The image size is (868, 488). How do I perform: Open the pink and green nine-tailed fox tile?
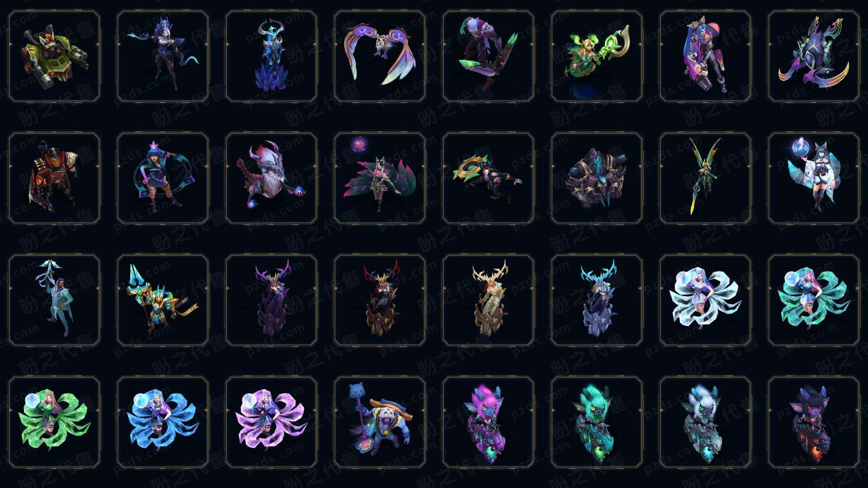[x=380, y=178]
